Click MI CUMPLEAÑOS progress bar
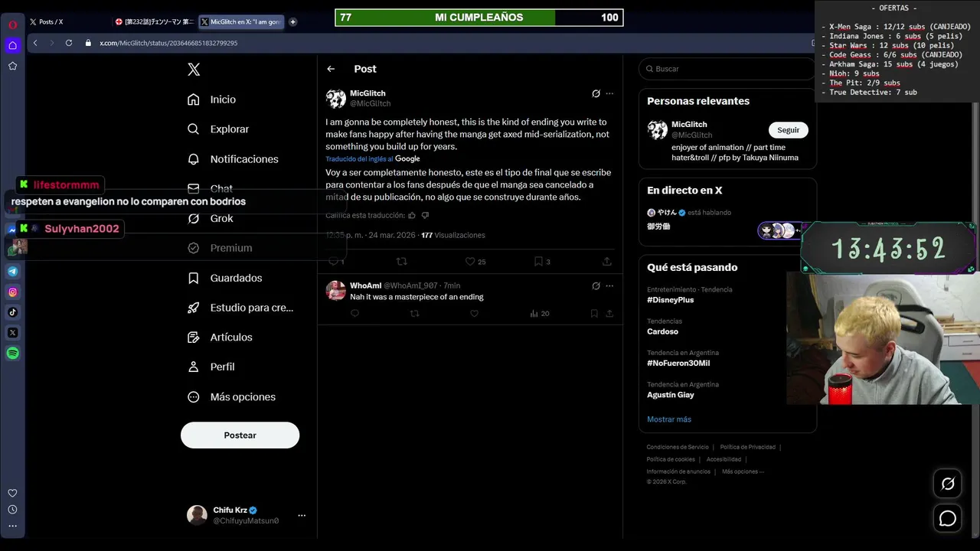Image resolution: width=980 pixels, height=551 pixels. pos(479,18)
